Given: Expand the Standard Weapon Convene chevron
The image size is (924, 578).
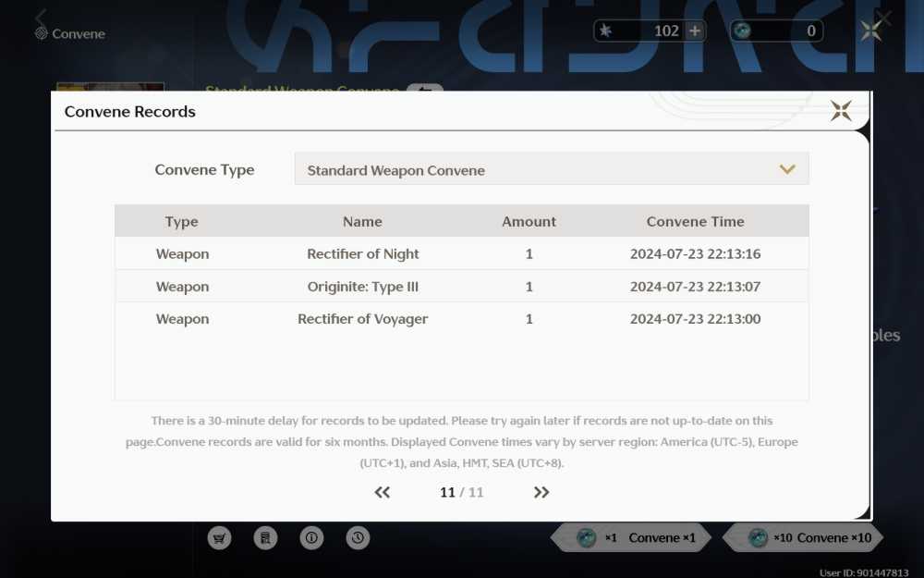Looking at the screenshot, I should point(787,170).
